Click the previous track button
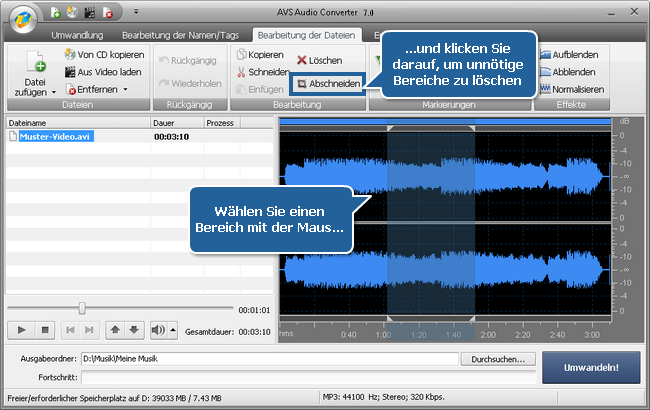Screen dimensions: 650x410 coord(70,330)
